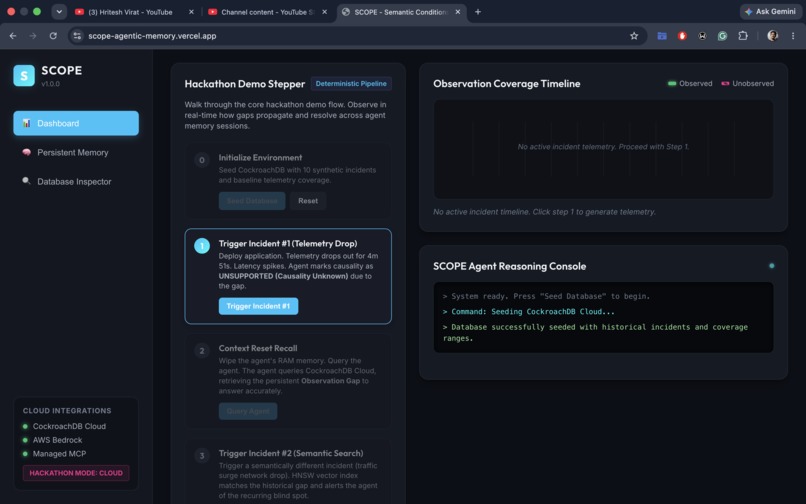806x504 pixels.
Task: Click the Initialize Environment heading
Action: coord(260,157)
